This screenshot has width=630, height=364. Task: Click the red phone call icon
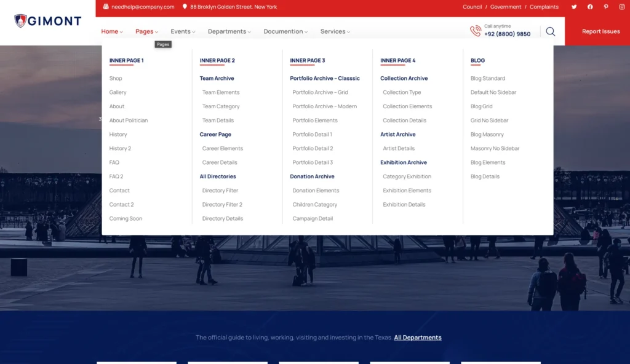(475, 31)
